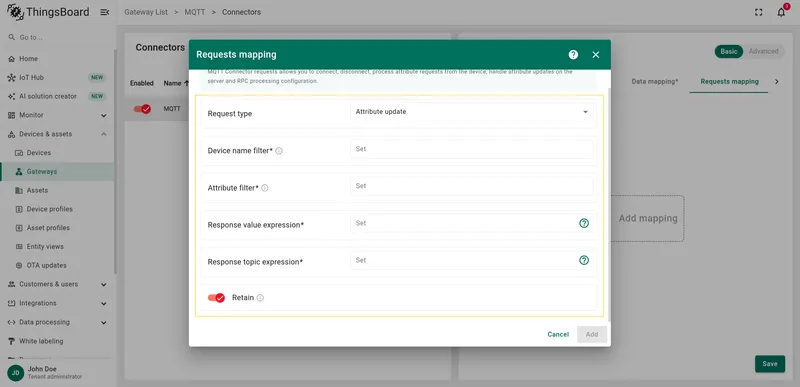The image size is (800, 387).
Task: Click the Connectors panel heading
Action: (x=160, y=47)
